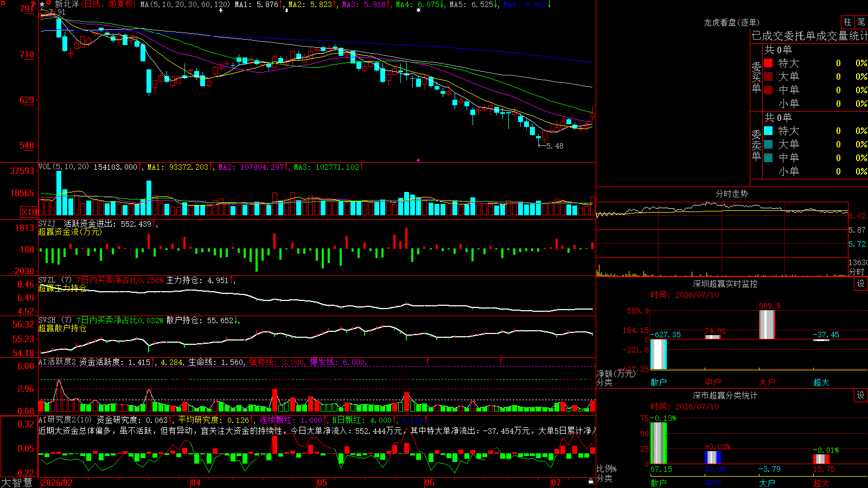Screen dimensions: 868x488
Task: Click the 7日内买卖净占比0.032% label
Action: (x=120, y=320)
